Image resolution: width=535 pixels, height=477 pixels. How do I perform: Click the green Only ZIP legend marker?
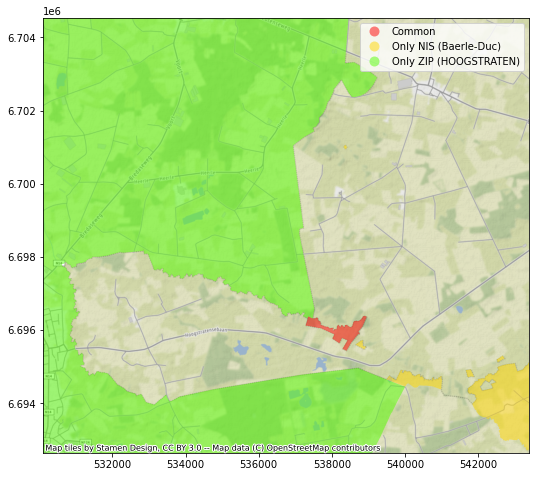(x=374, y=61)
